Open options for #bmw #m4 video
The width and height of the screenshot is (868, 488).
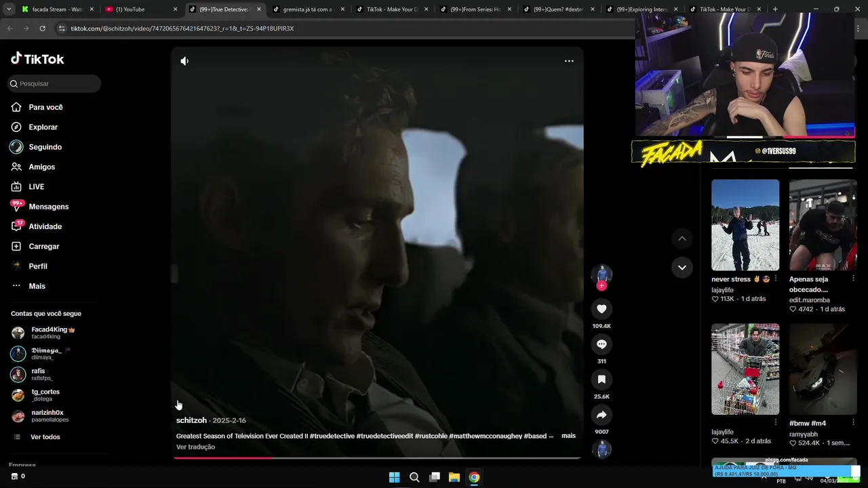(x=853, y=422)
